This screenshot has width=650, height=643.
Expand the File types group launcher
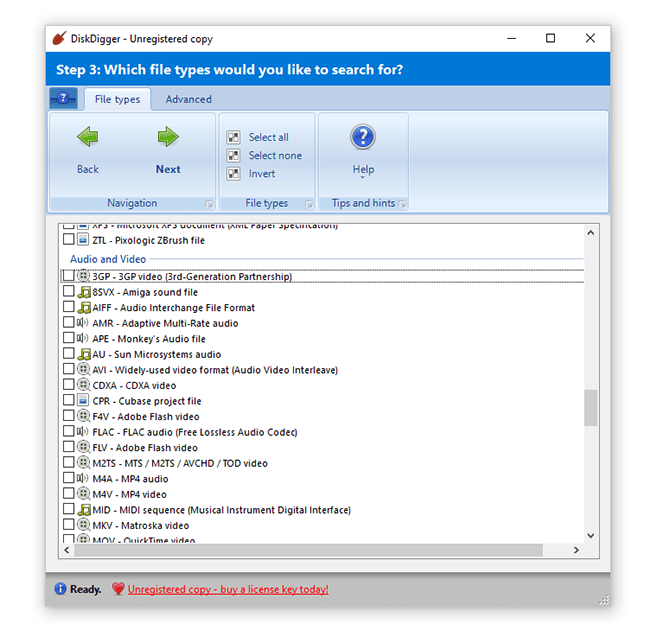309,204
